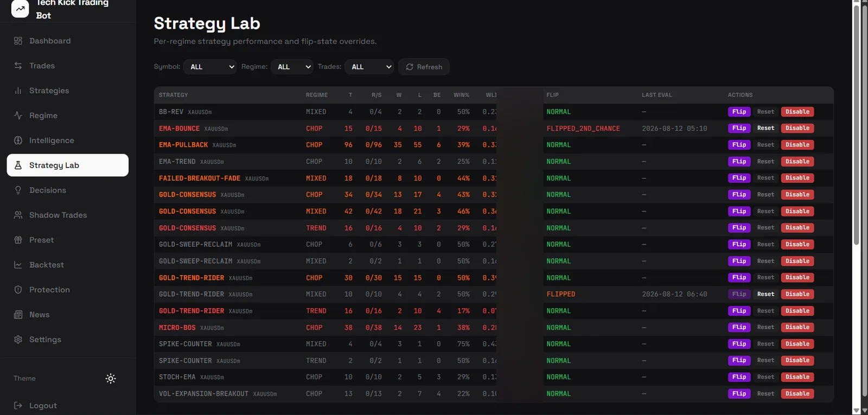
Task: Flip GOLD-CONSENSUS in TREND regime
Action: tap(739, 228)
